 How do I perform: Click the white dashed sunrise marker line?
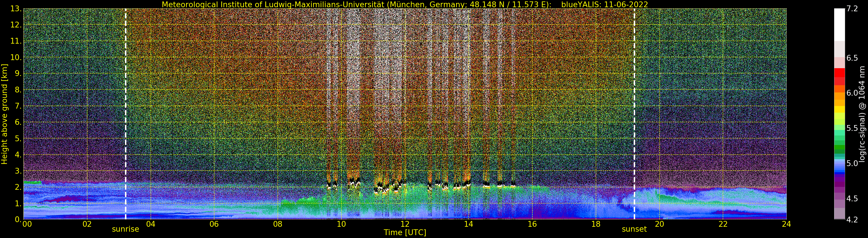[x=126, y=114]
